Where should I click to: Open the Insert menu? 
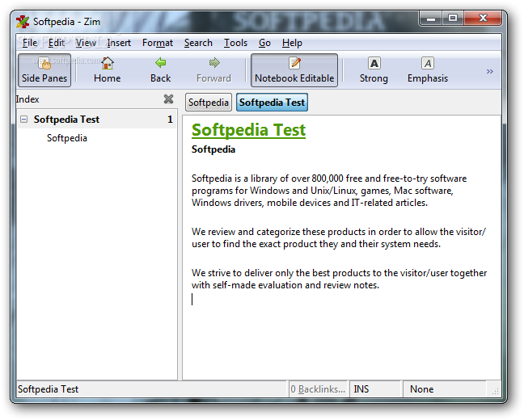pyautogui.click(x=119, y=43)
